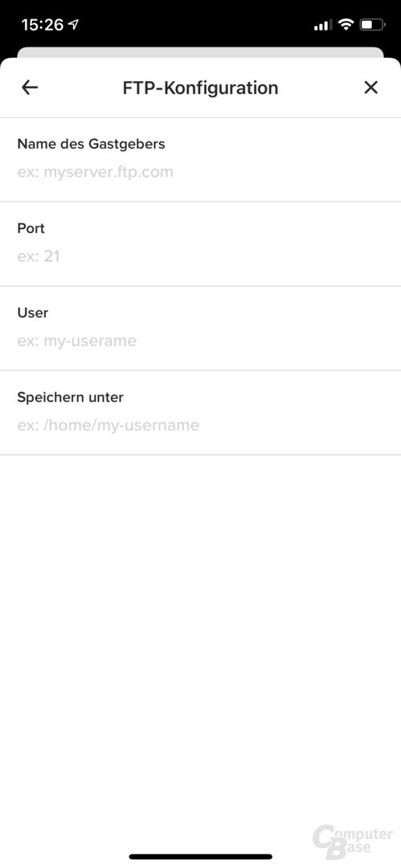Tap the Name des Gastgebers label
The height and width of the screenshot is (868, 401).
tap(91, 144)
